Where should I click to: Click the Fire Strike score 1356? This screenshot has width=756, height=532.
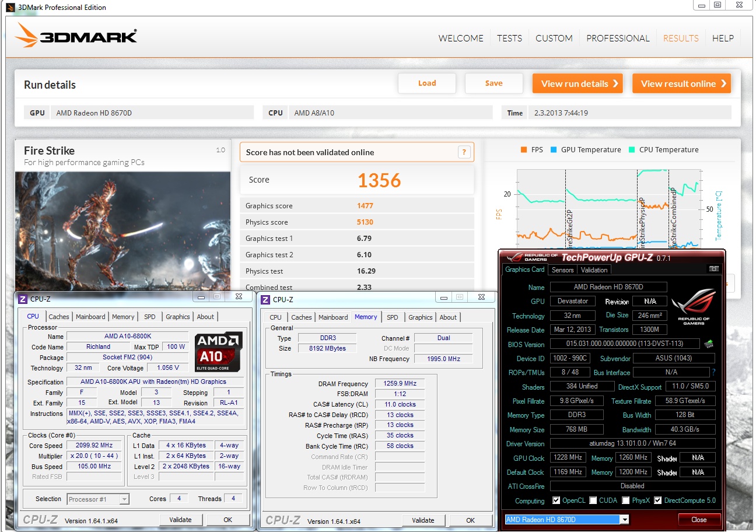pos(379,180)
